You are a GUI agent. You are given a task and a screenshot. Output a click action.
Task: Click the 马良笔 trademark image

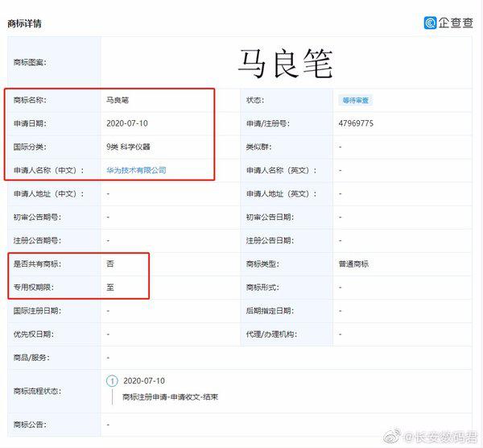click(x=285, y=64)
